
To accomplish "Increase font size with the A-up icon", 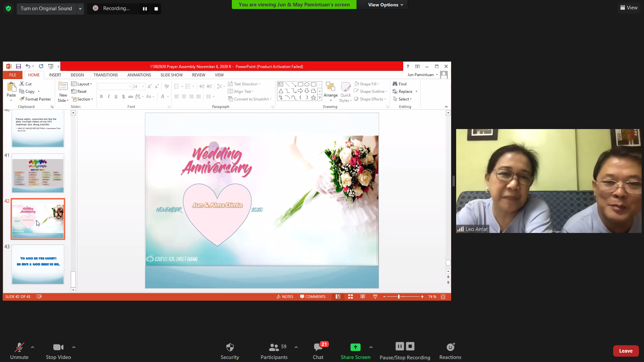I will (149, 86).
